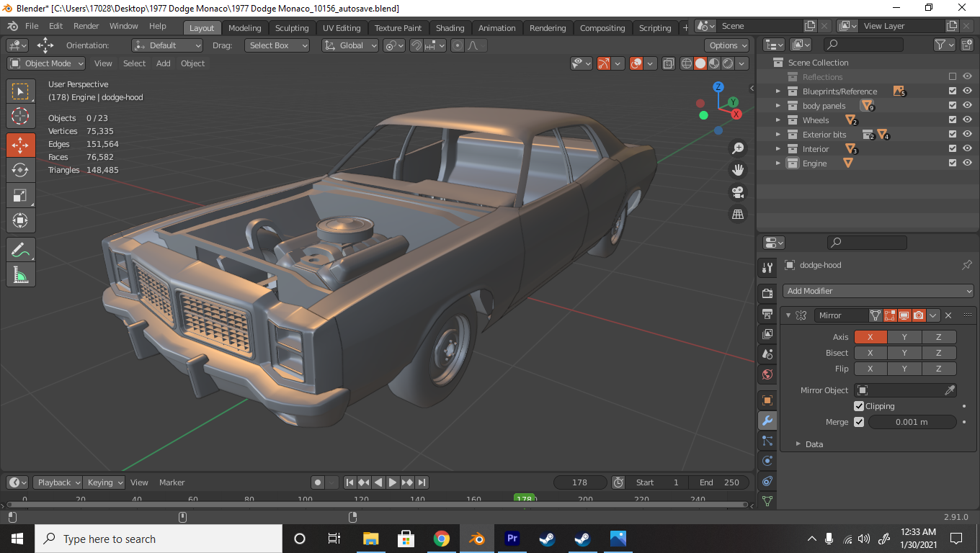
Task: Switch to Shading workspace tab
Action: pos(450,28)
